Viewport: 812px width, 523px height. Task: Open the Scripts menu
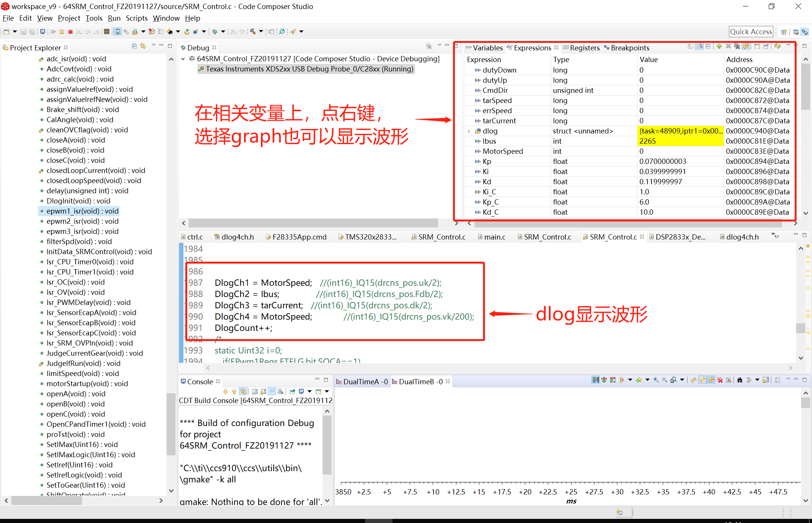(x=136, y=18)
